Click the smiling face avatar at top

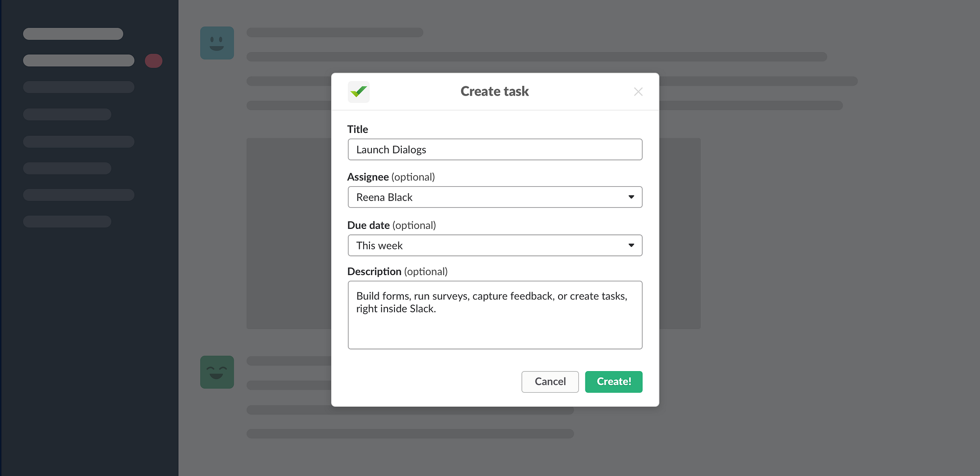(x=217, y=43)
